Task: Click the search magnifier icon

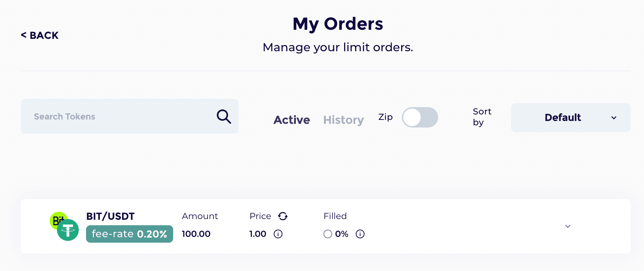Action: pos(224,117)
